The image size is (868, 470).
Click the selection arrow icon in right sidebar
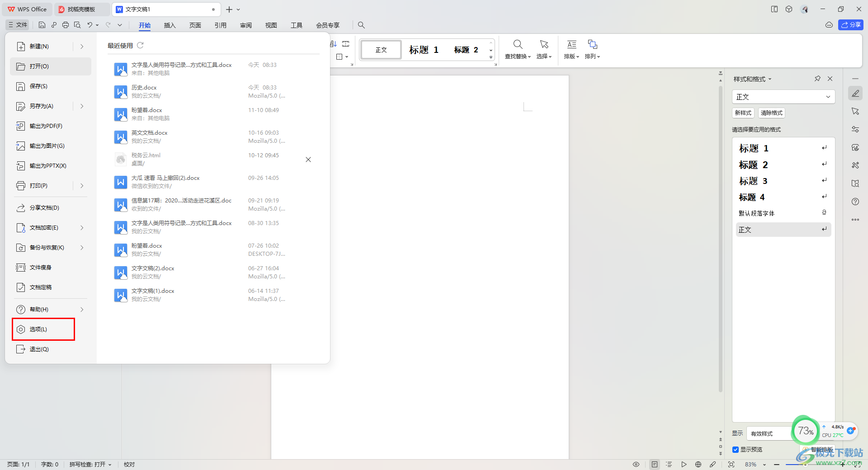click(x=855, y=111)
